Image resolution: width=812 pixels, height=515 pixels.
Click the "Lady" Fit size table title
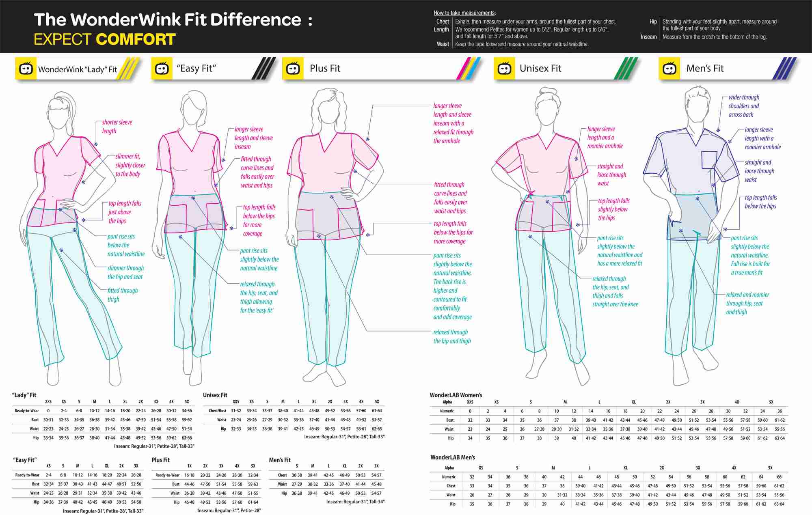24,395
